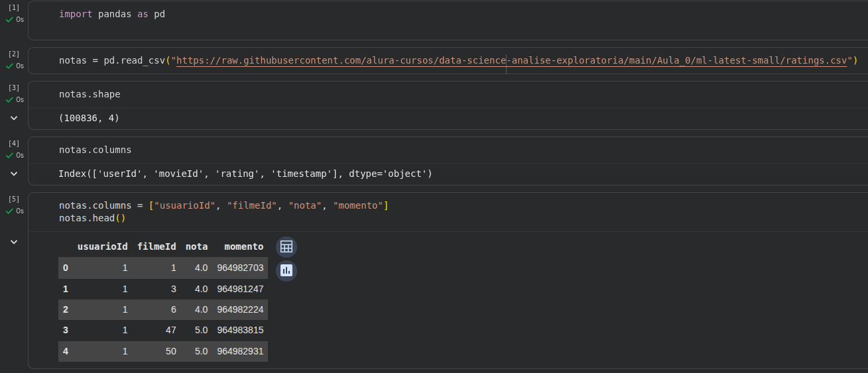Click the green checkmark of cell 1
Image resolution: width=868 pixels, height=373 pixels.
[10, 20]
